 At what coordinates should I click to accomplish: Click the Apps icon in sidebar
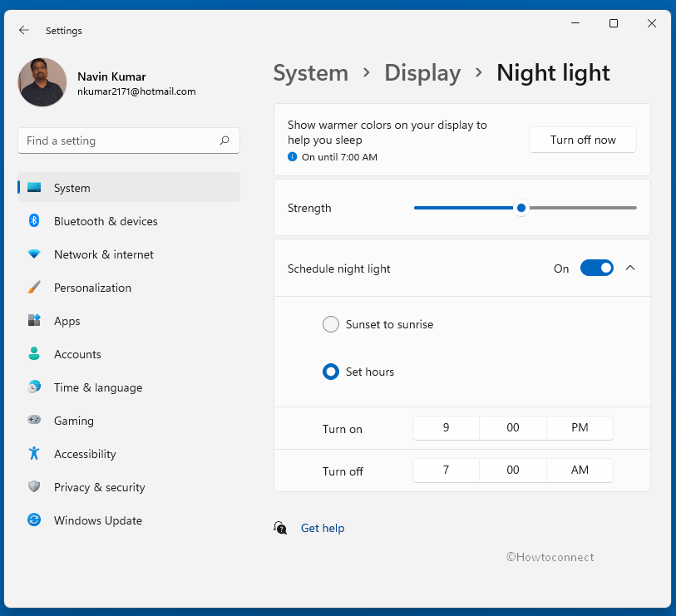click(34, 320)
